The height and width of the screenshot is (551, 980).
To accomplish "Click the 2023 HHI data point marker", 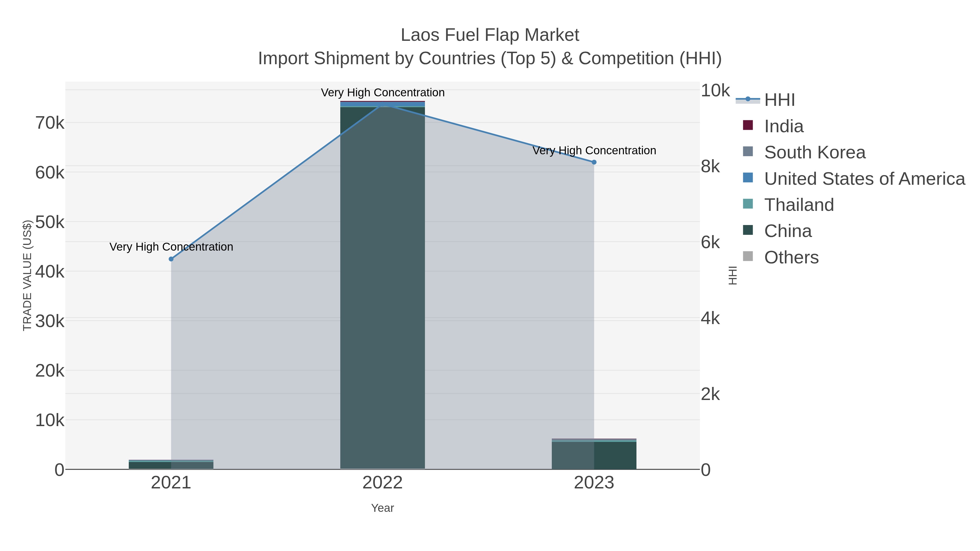I will tap(594, 162).
